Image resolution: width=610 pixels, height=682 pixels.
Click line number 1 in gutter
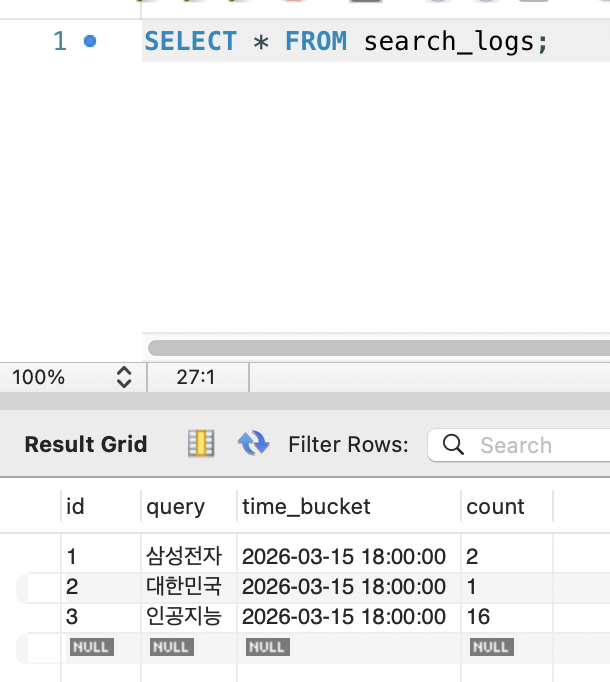pos(59,42)
